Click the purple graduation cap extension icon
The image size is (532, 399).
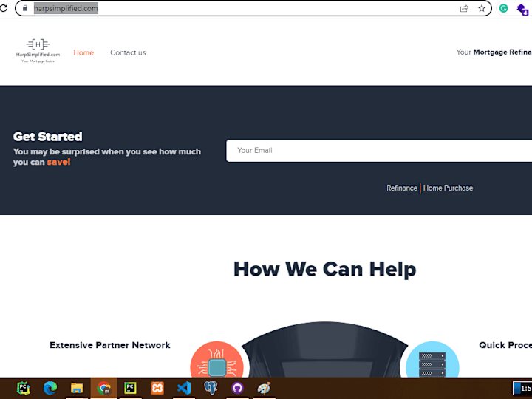pyautogui.click(x=522, y=9)
